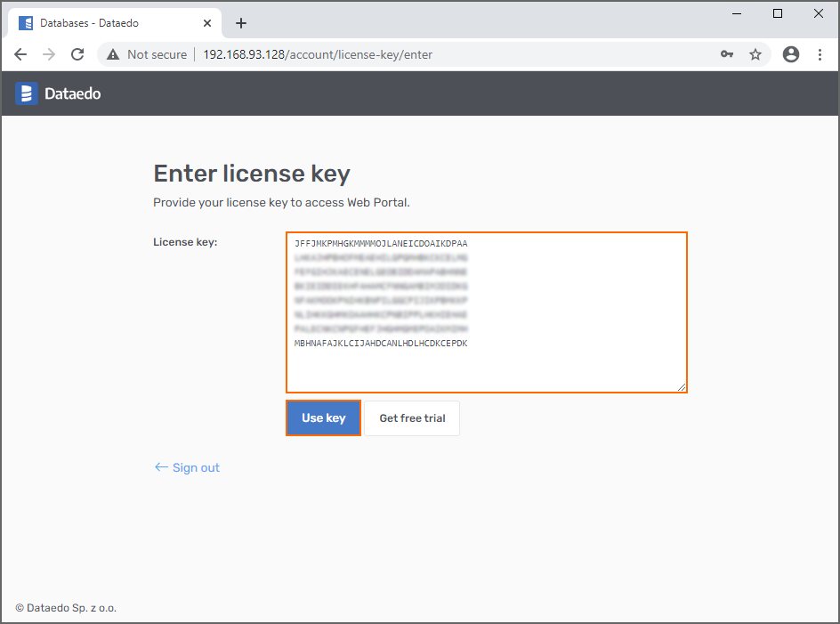
Task: Open a new tab with plus button
Action: 241,23
